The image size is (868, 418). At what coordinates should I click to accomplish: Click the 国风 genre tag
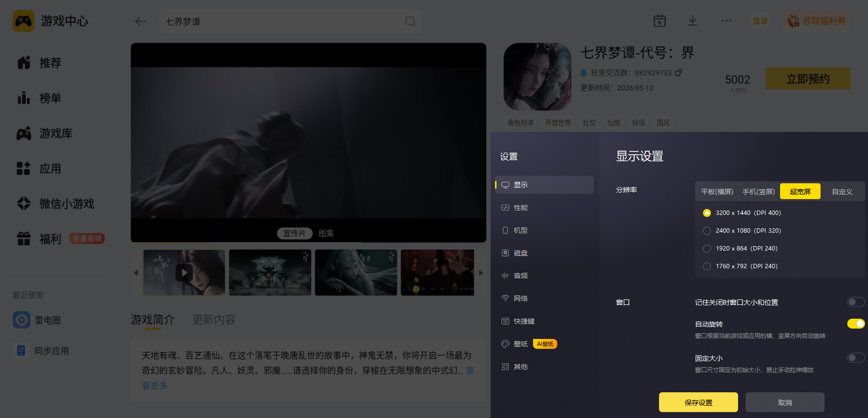[x=663, y=123]
